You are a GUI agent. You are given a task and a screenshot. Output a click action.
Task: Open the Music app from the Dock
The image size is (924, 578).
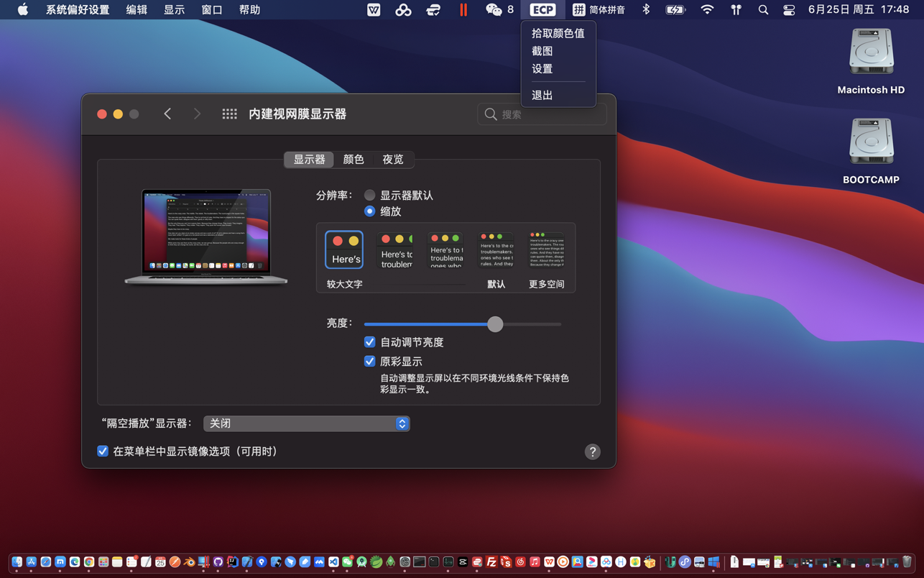[x=535, y=562]
